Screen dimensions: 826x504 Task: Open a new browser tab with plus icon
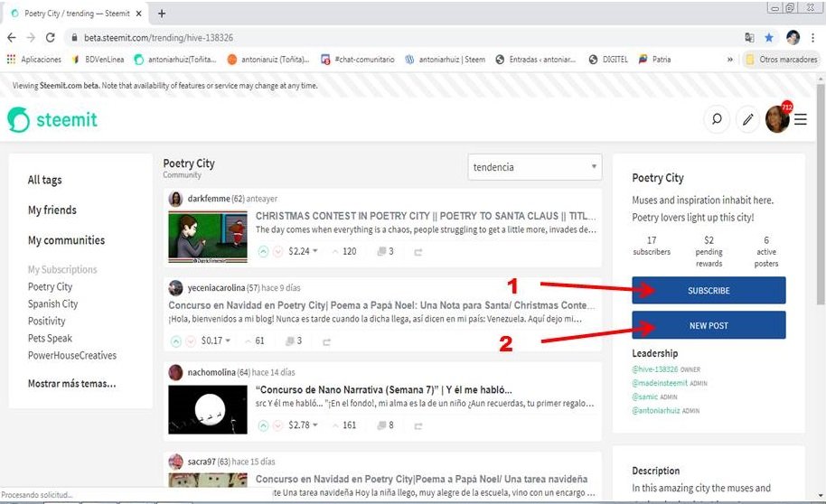(x=162, y=14)
